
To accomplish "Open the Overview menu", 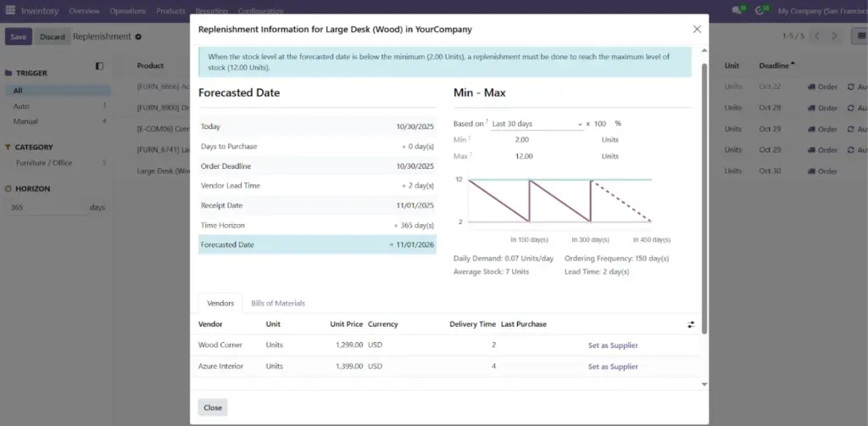I will pyautogui.click(x=84, y=11).
